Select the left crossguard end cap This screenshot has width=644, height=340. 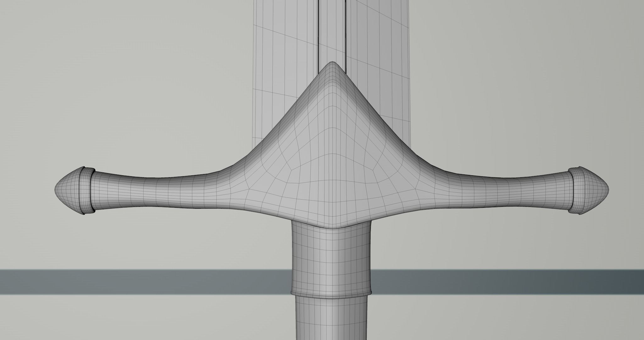tap(75, 191)
